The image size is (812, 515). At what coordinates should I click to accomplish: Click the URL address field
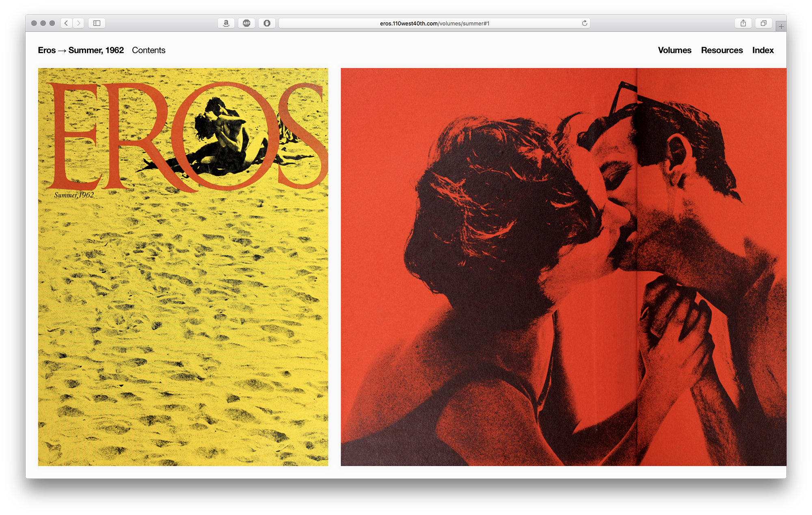coord(434,23)
